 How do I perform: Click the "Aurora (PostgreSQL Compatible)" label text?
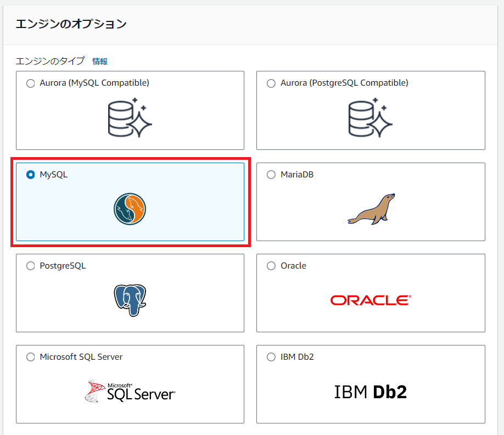click(344, 83)
